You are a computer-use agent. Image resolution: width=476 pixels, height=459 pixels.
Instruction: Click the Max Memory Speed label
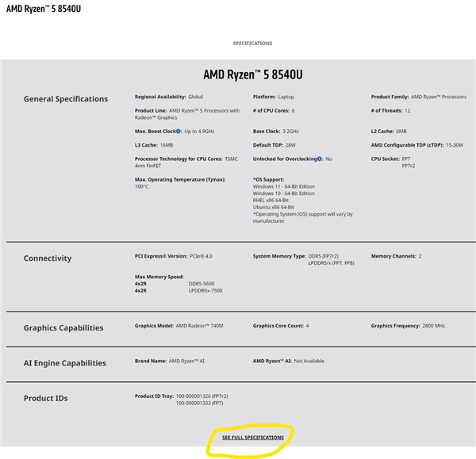159,277
